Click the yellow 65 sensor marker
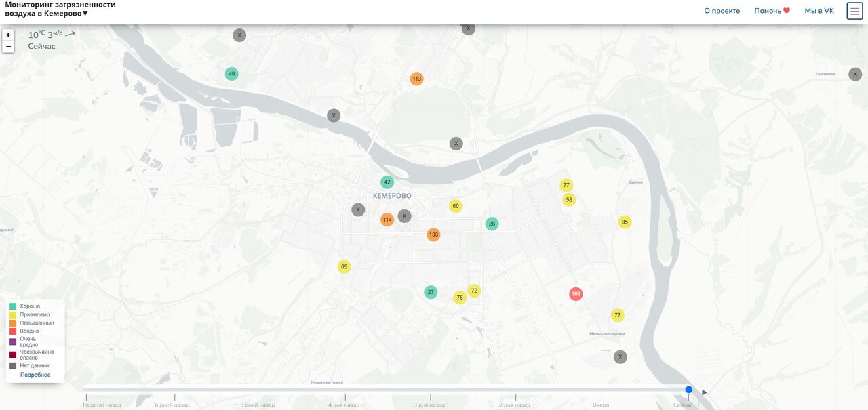 pos(344,267)
